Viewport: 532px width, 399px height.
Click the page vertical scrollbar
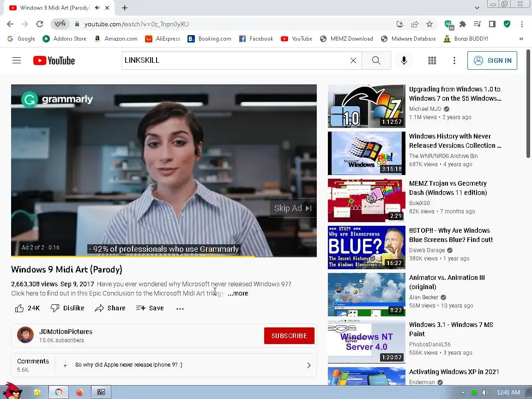(x=528, y=104)
